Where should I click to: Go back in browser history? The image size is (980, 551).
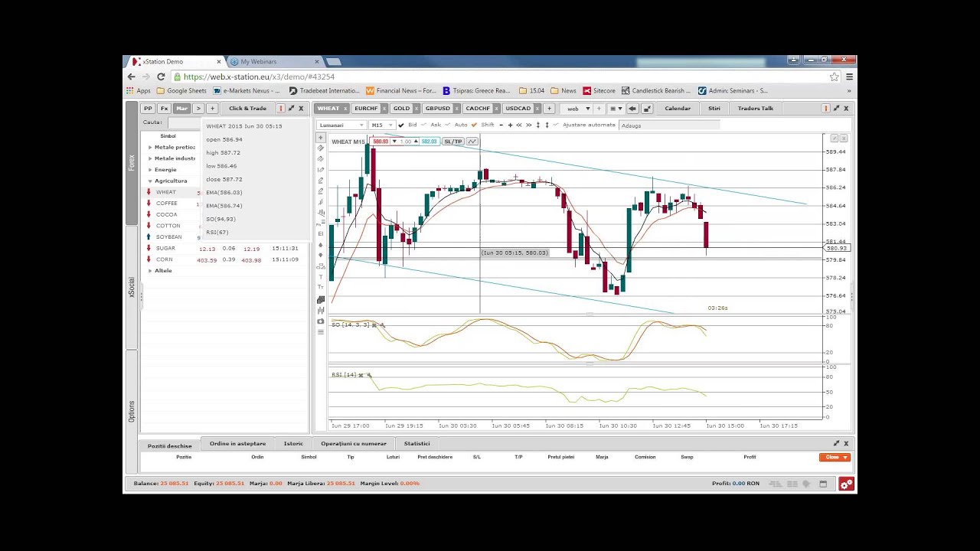(132, 77)
